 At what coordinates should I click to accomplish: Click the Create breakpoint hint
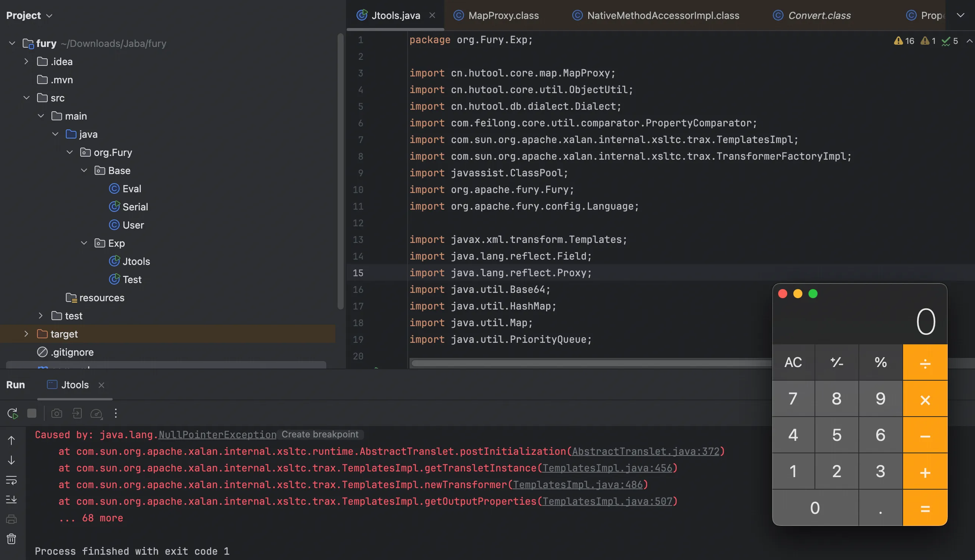coord(319,434)
